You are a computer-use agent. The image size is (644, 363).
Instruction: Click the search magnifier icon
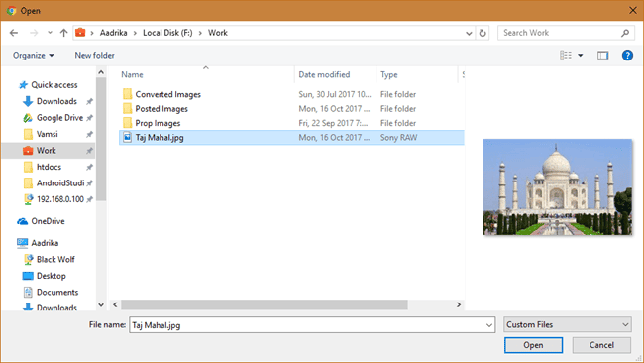tap(625, 33)
